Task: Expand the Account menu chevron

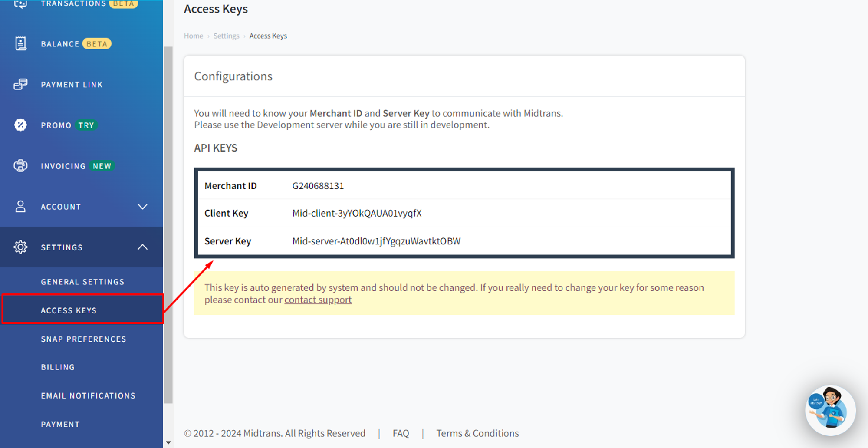Action: [x=142, y=207]
